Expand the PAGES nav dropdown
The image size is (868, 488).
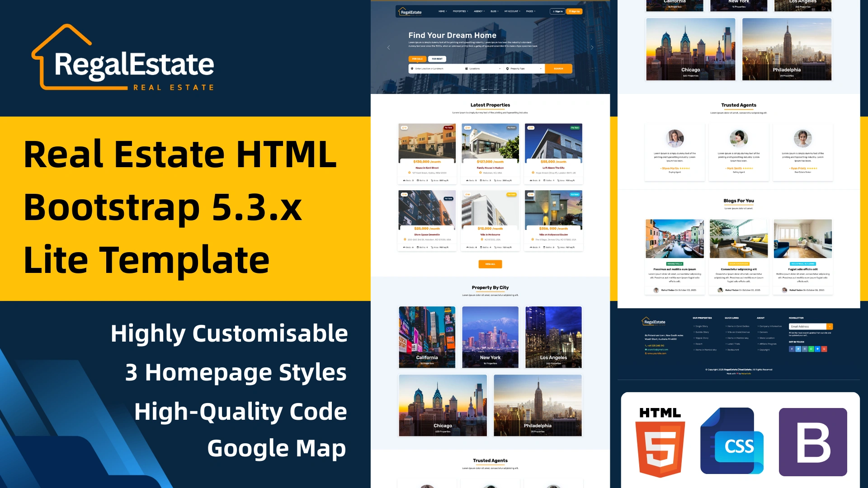(x=531, y=11)
